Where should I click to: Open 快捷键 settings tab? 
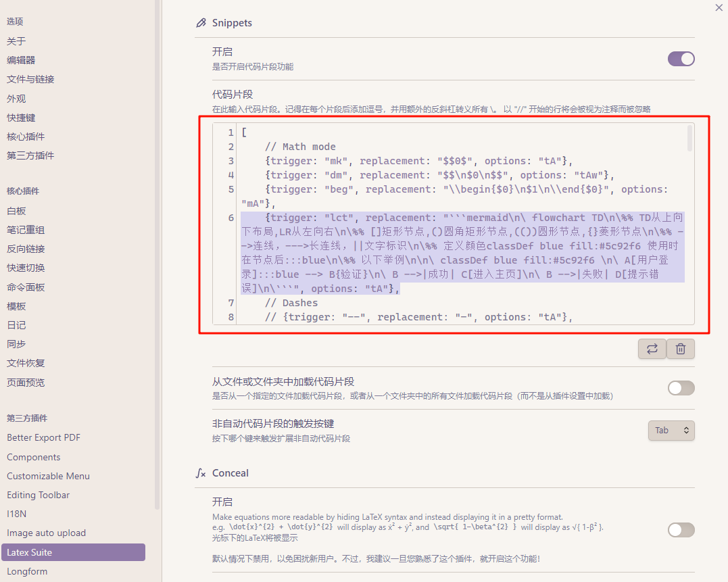21,118
